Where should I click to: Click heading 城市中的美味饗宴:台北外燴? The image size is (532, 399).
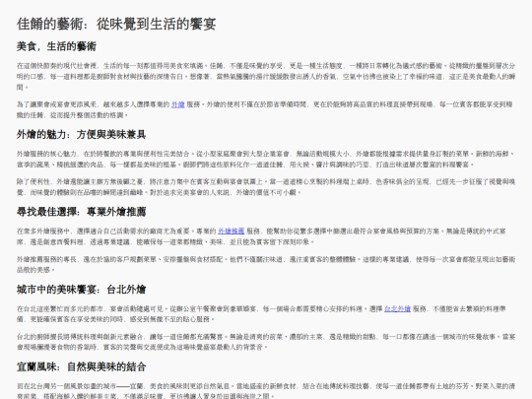click(81, 290)
